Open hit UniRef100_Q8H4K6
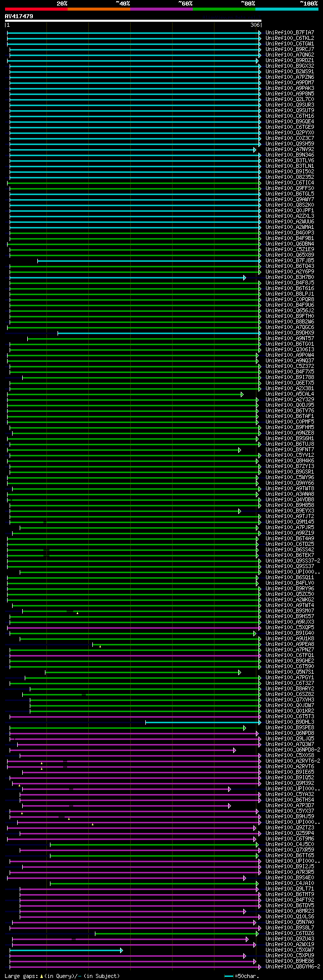Screen dimensions: 323x980 pyautogui.click(x=290, y=461)
